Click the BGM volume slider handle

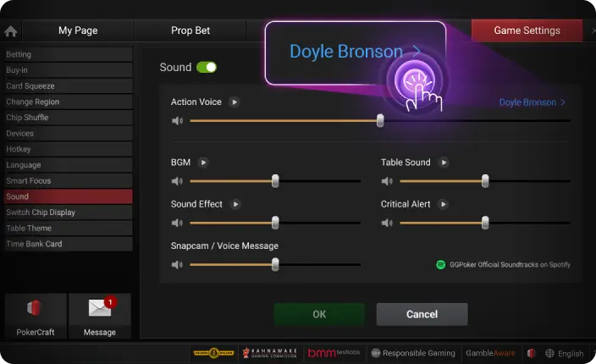tap(275, 181)
